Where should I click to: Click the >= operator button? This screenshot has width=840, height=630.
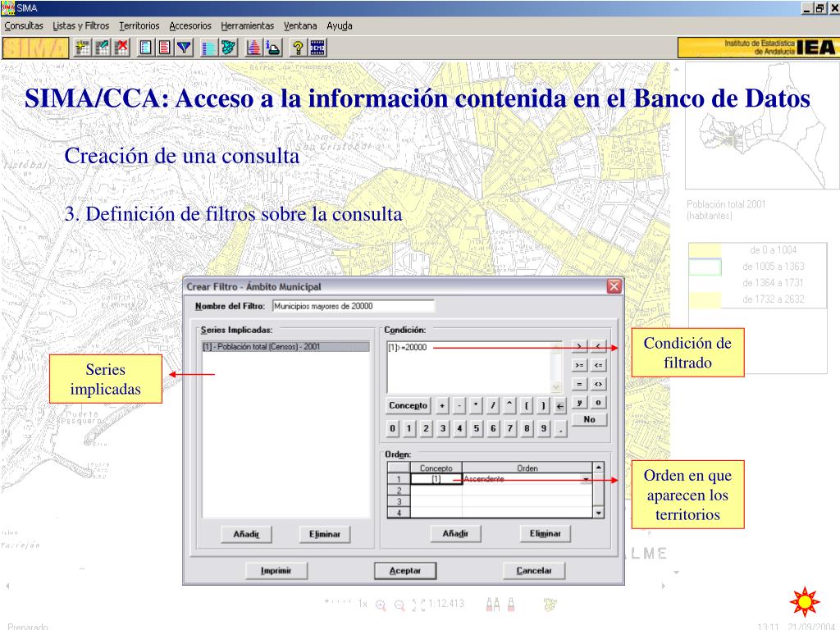[580, 365]
